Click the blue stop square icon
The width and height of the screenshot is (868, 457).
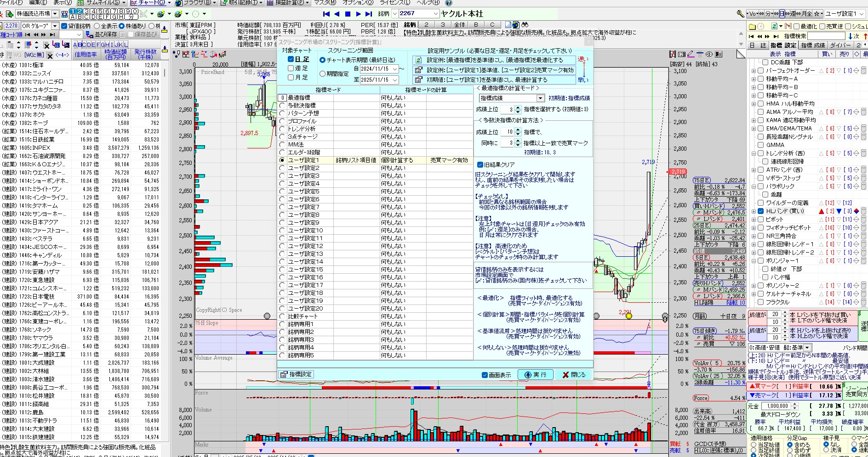point(348,14)
